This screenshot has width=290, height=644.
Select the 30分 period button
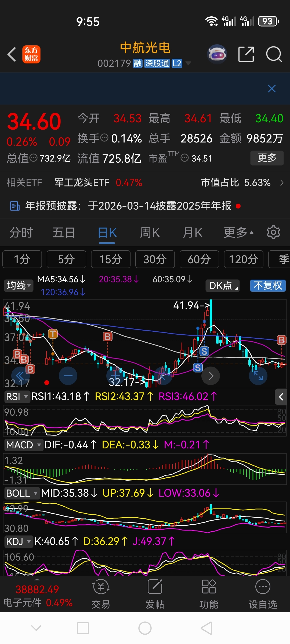(155, 259)
